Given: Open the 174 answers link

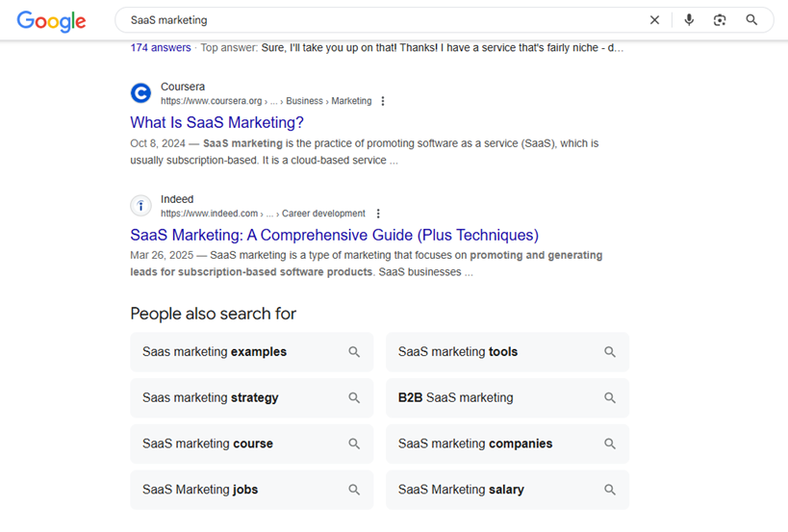Looking at the screenshot, I should pyautogui.click(x=161, y=48).
